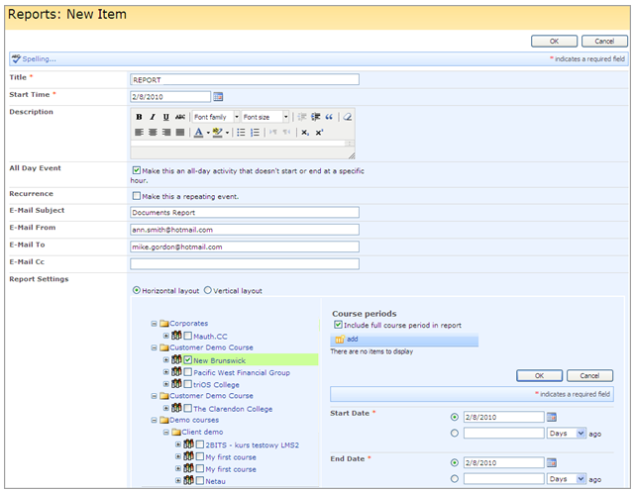Select the 'Netau' course tree label
Viewport: 634px width, 492px height.
pos(216,481)
